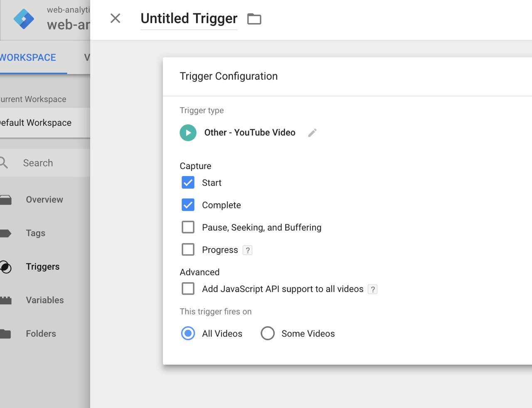532x408 pixels.
Task: Open the Progress help tooltip
Action: 248,250
